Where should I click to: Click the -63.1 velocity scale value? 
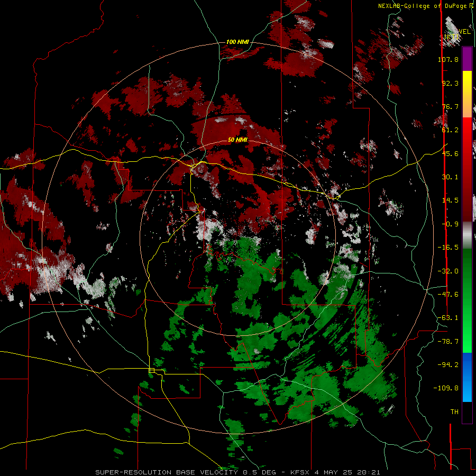tap(448, 318)
